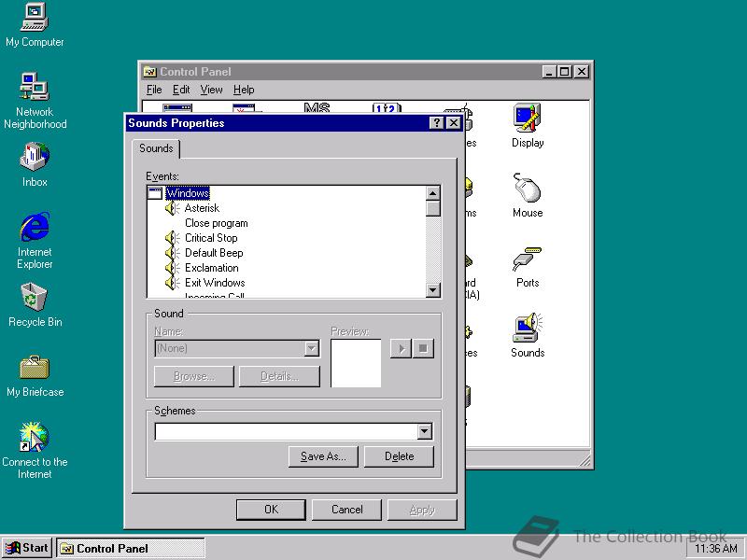
Task: Click the speaker icon next to Critical Stop
Action: [x=173, y=238]
